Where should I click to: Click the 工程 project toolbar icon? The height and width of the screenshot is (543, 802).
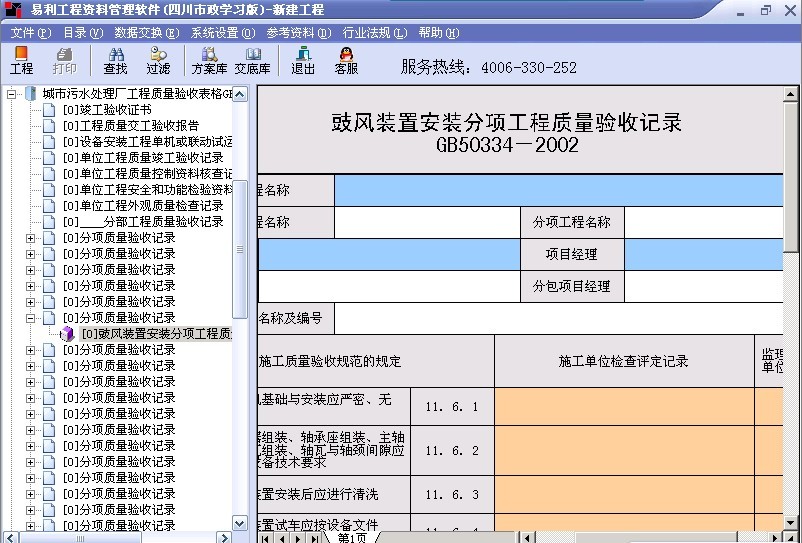click(x=21, y=60)
